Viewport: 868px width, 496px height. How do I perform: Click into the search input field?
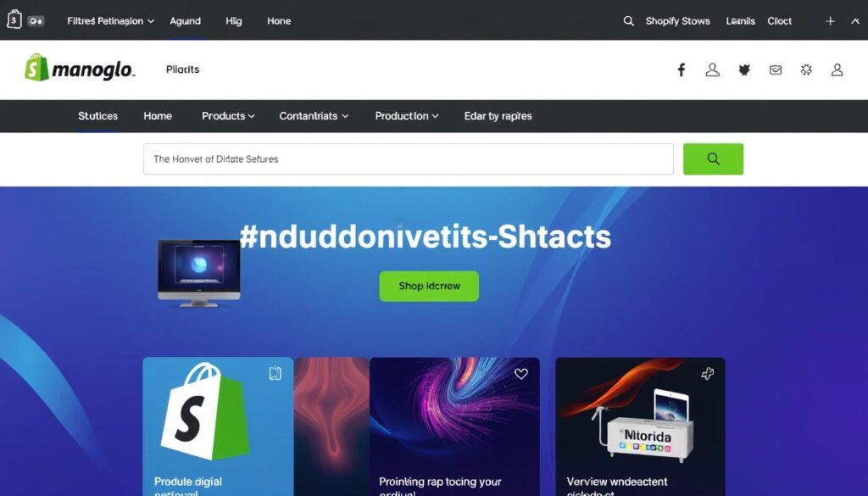409,159
